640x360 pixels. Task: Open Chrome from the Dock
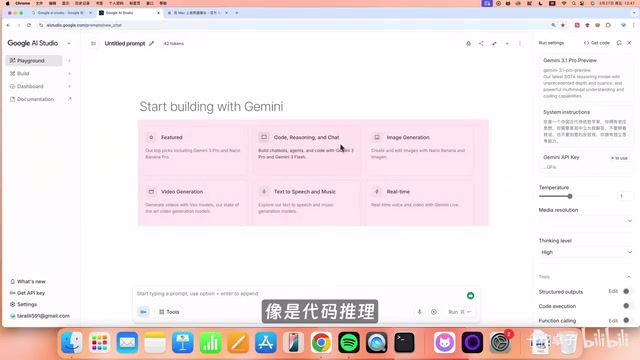[321, 342]
